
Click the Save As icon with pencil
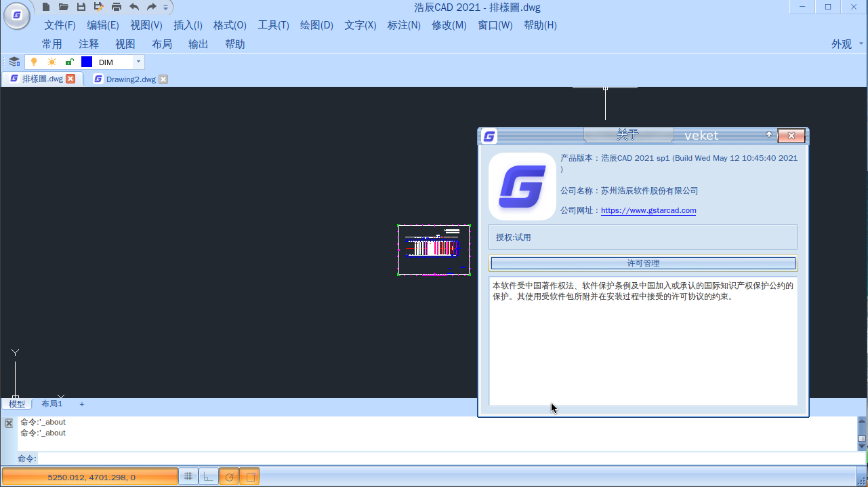click(99, 7)
